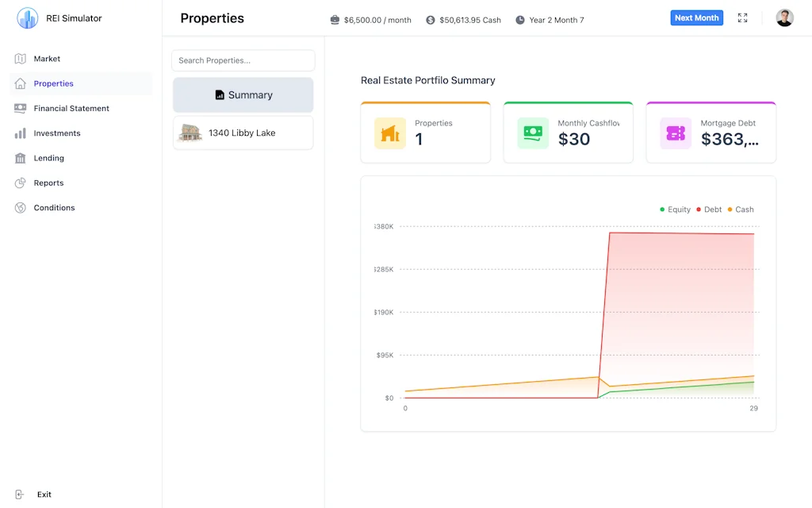Toggle the Equity series in the chart legend
This screenshot has height=508, width=812.
click(x=675, y=210)
